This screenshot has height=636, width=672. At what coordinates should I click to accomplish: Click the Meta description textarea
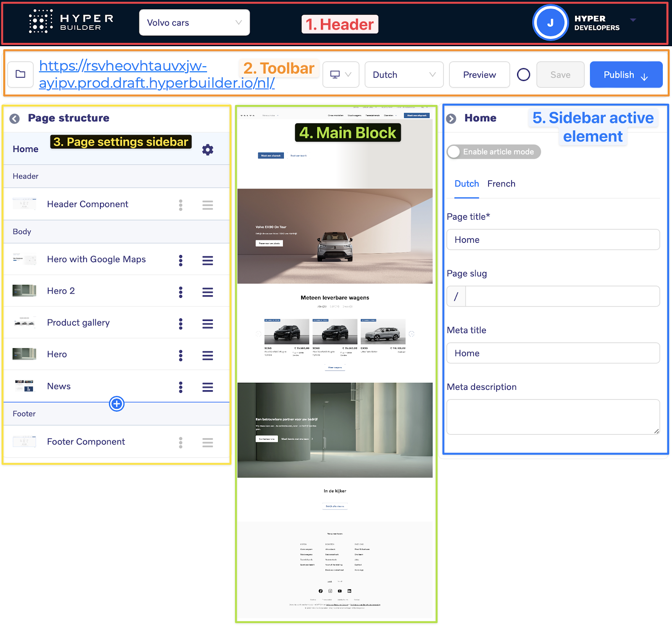[x=553, y=417]
